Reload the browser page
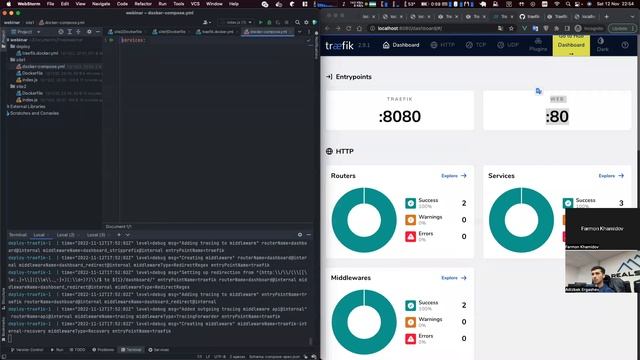 [349, 29]
